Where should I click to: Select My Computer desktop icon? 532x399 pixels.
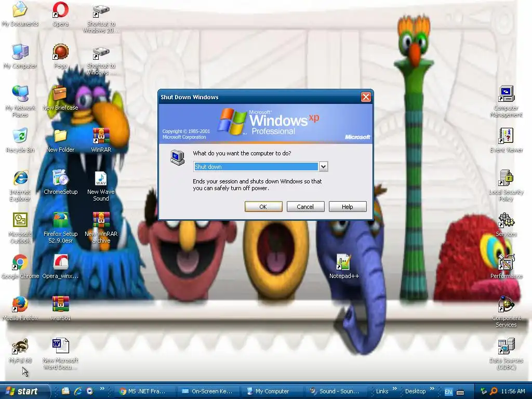point(20,56)
